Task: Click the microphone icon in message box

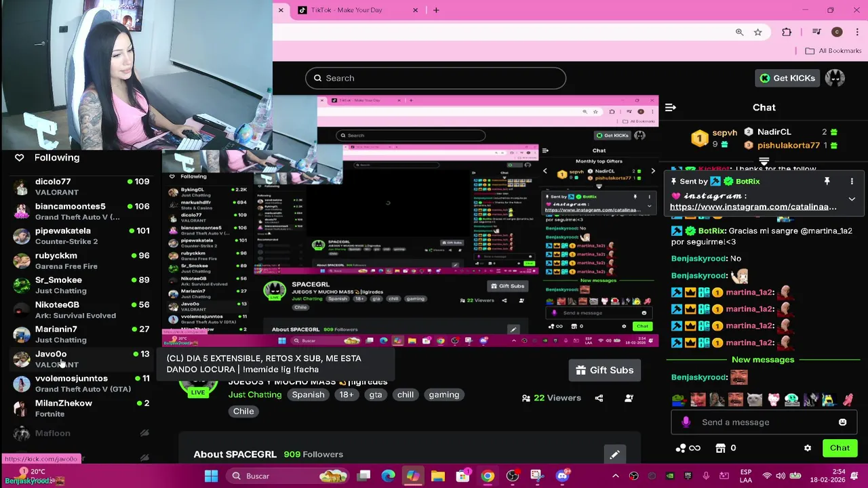Action: tap(686, 422)
